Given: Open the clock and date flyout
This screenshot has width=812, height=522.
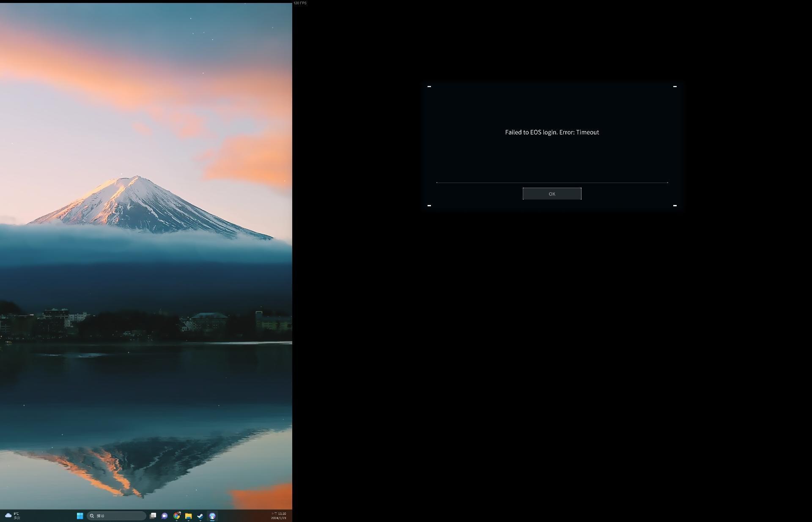Looking at the screenshot, I should [279, 516].
